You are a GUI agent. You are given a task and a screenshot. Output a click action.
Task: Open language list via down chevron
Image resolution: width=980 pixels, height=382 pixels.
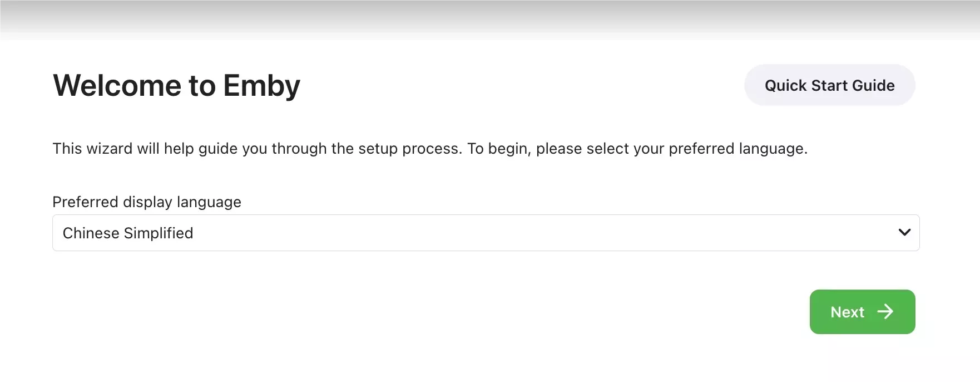click(x=904, y=232)
